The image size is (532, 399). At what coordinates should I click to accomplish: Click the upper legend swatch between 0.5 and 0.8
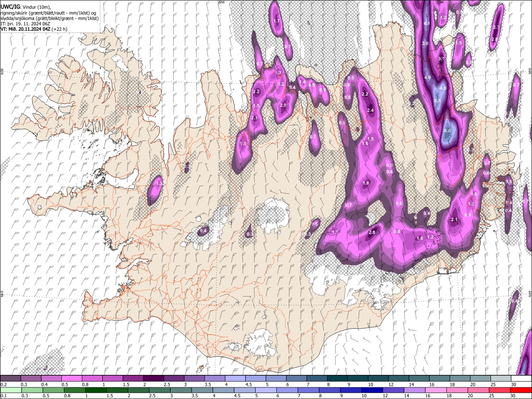(x=71, y=379)
